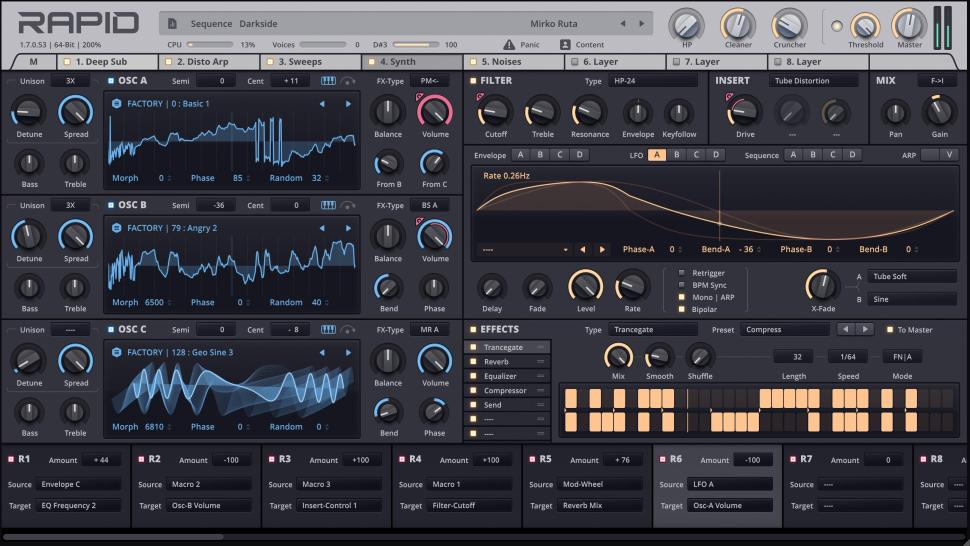Open the effects Type Trancegate dropdown
The image size is (970, 546).
click(649, 329)
